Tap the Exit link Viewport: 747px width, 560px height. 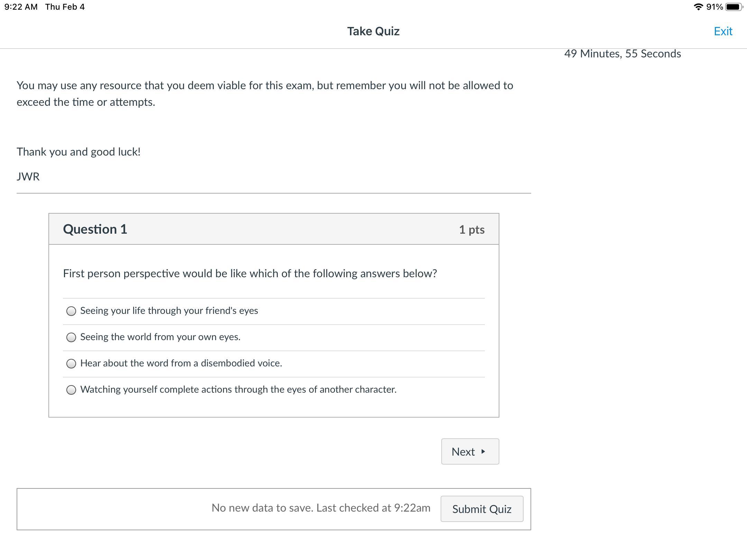click(723, 31)
